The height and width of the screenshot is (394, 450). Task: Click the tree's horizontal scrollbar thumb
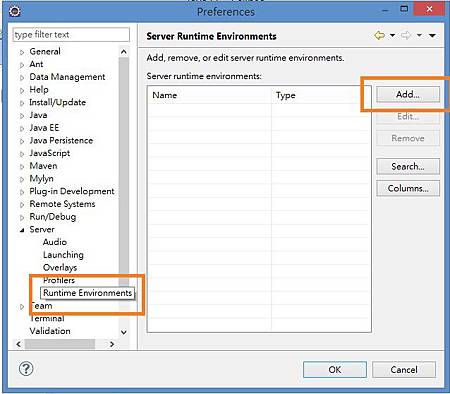pos(60,344)
